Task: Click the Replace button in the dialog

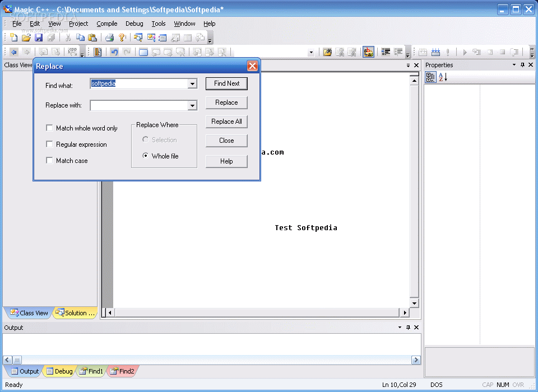Action: [226, 102]
